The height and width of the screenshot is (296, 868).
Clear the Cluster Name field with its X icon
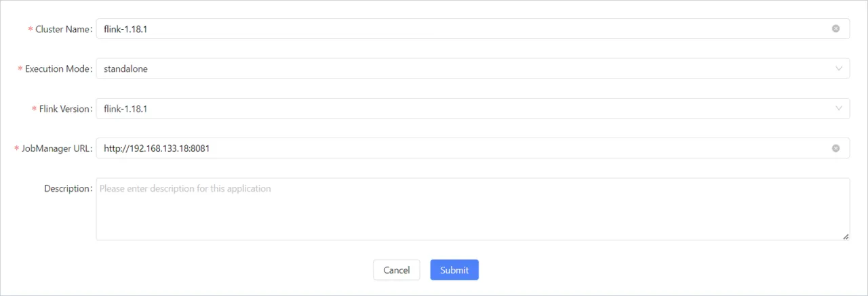tap(835, 28)
